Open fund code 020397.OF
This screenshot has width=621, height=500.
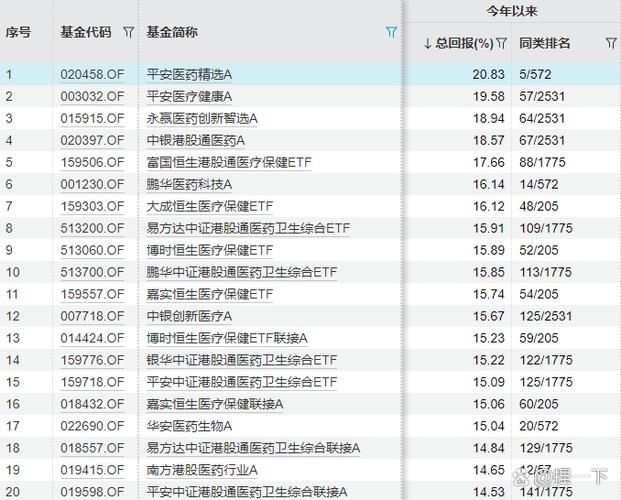(92, 141)
